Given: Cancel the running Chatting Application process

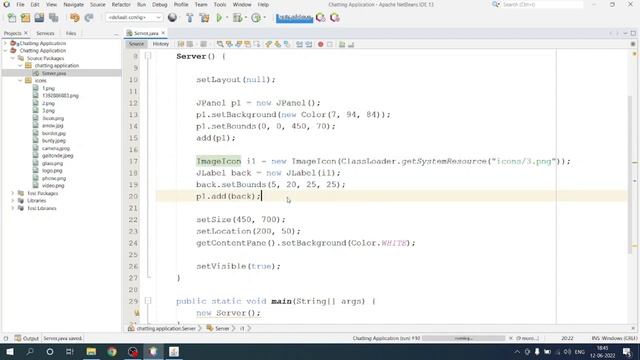Looking at the screenshot, I should click(511, 338).
